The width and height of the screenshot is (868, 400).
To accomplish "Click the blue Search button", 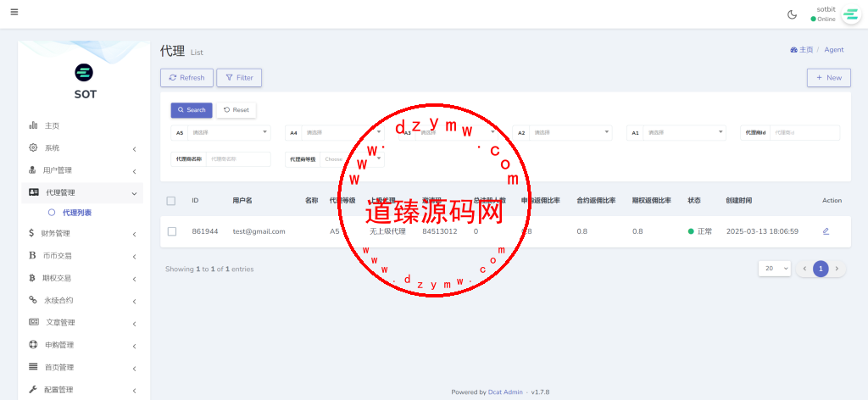I will [x=192, y=110].
